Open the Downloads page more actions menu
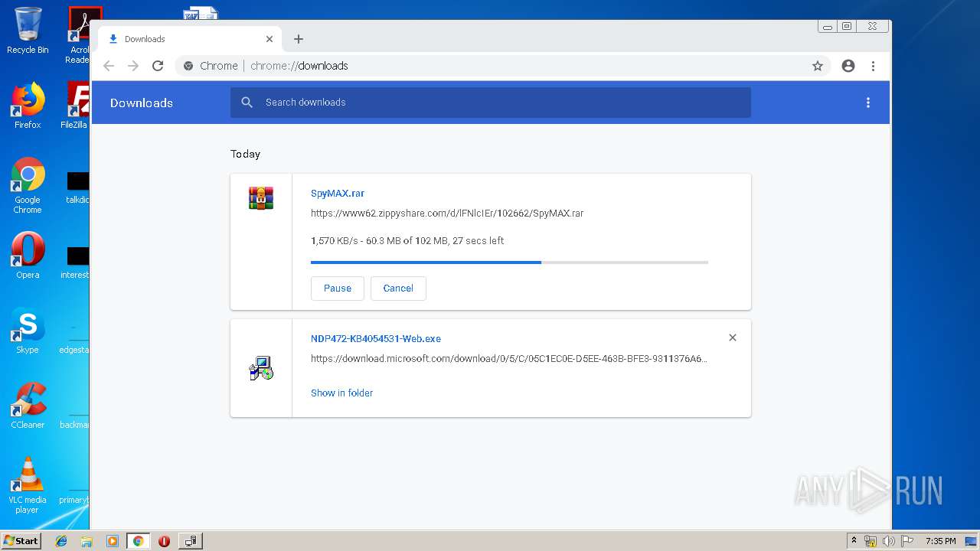Screen dimensions: 980x551 pyautogui.click(x=868, y=103)
